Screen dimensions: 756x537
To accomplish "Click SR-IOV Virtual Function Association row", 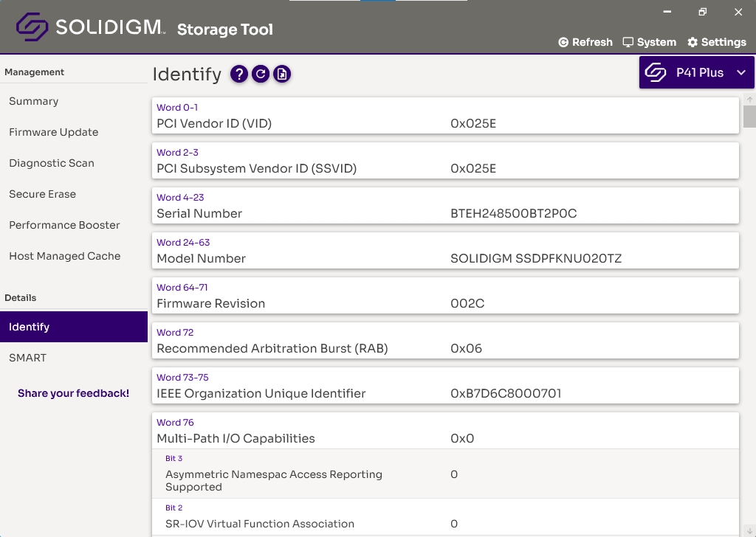I will (x=445, y=517).
